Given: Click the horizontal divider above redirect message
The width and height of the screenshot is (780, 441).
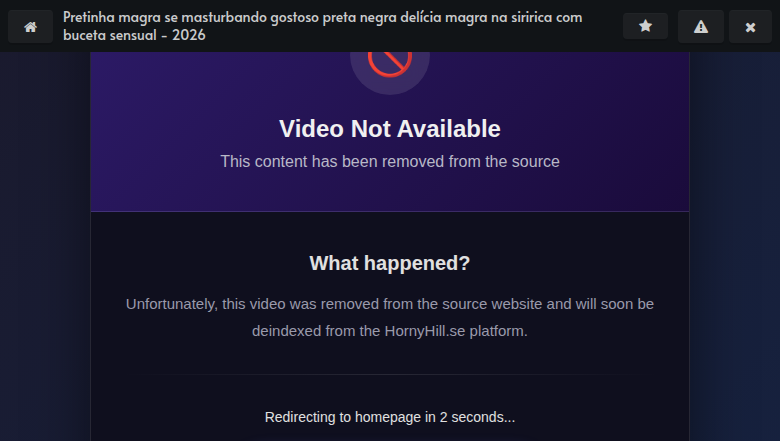Looking at the screenshot, I should click(x=390, y=374).
